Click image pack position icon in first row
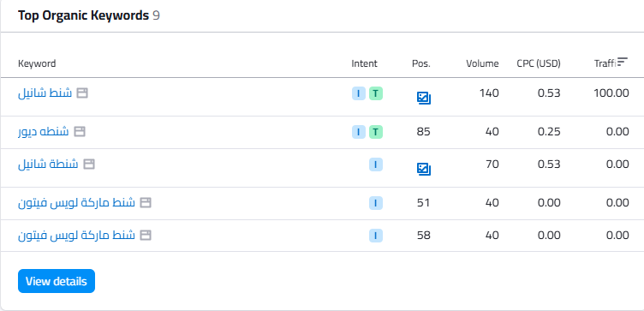The height and width of the screenshot is (311, 644). pyautogui.click(x=424, y=98)
